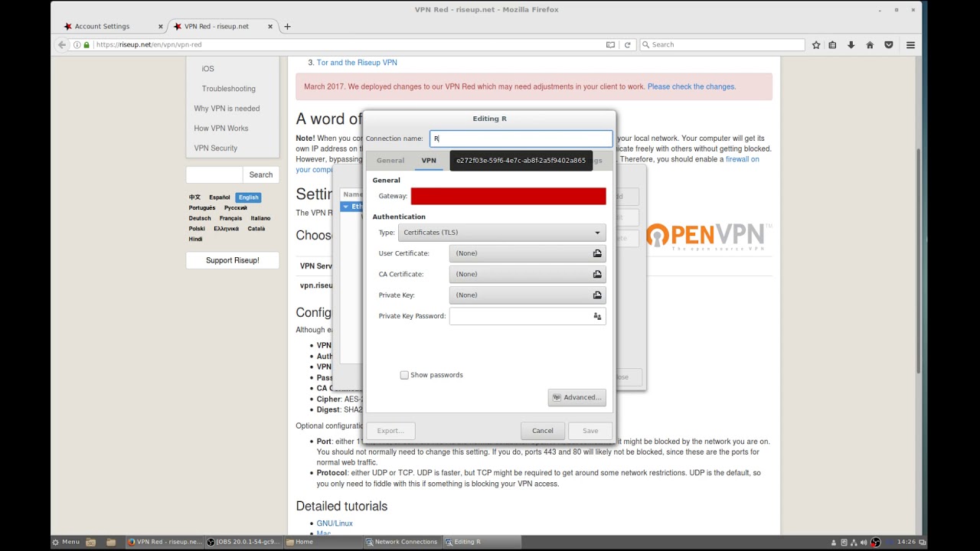Open the iOS sidebar link
Image resolution: width=980 pixels, height=551 pixels.
point(207,69)
